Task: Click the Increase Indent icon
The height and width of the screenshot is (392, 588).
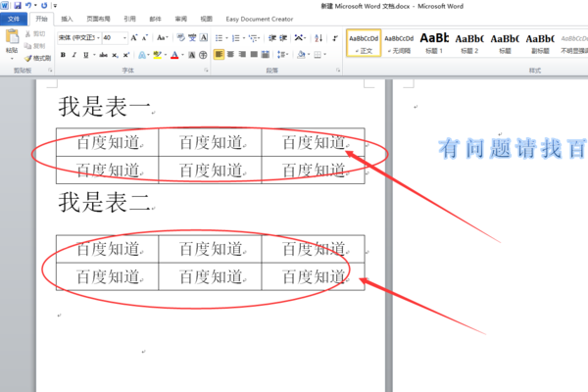Action: click(283, 38)
